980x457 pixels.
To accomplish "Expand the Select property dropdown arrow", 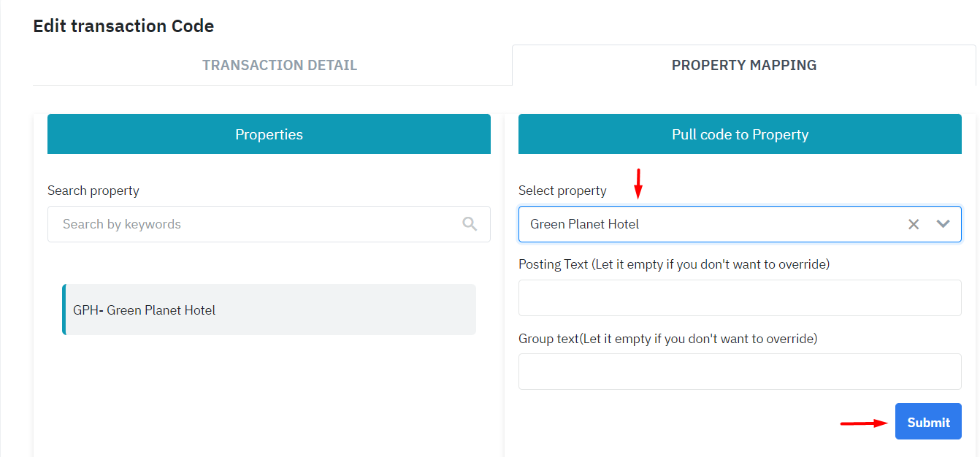I will 943,224.
